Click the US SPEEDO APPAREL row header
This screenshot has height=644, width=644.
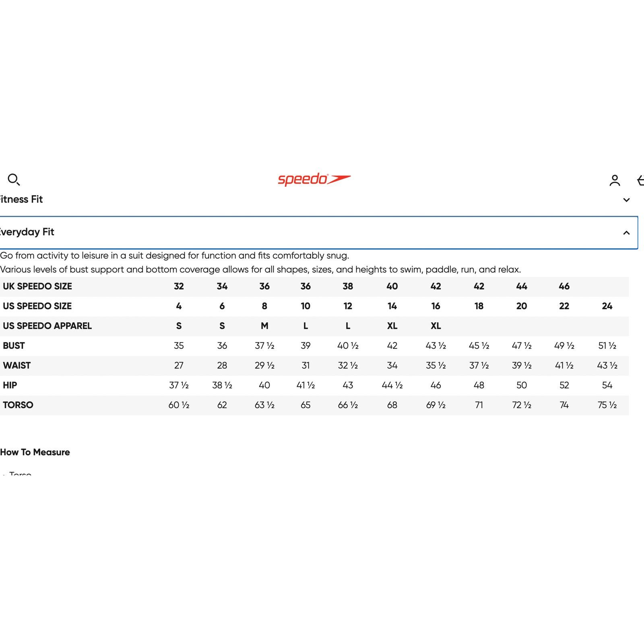47,326
